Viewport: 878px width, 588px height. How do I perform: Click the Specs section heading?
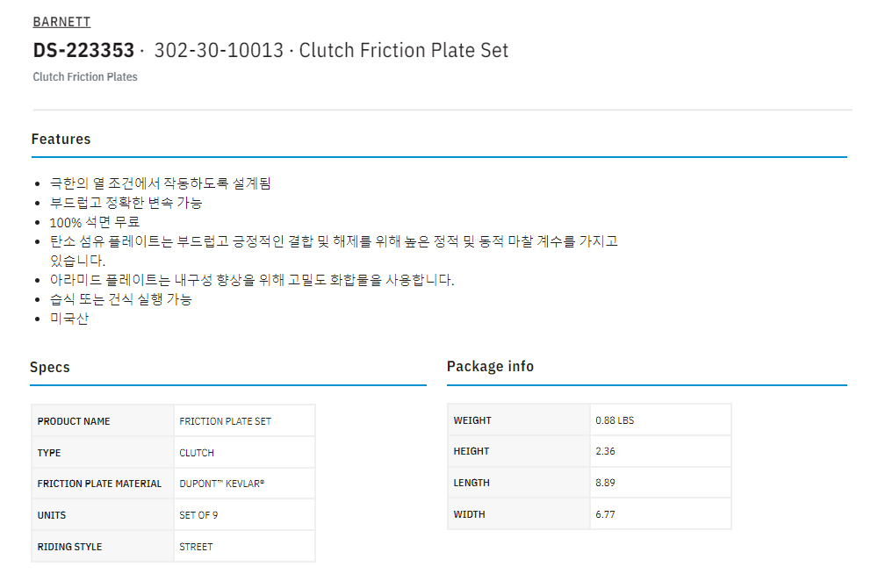click(50, 367)
